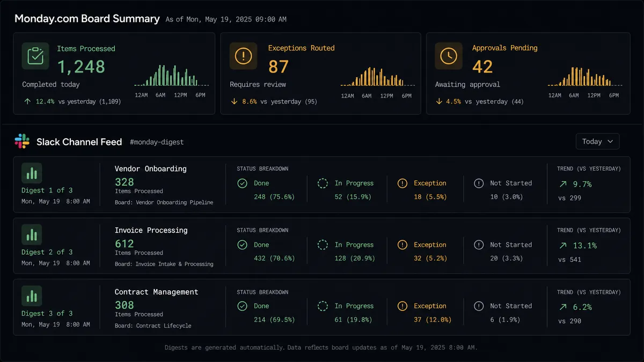This screenshot has width=644, height=362.
Task: Click the Exceptions Routed hourly bar chart
Action: pos(377,76)
